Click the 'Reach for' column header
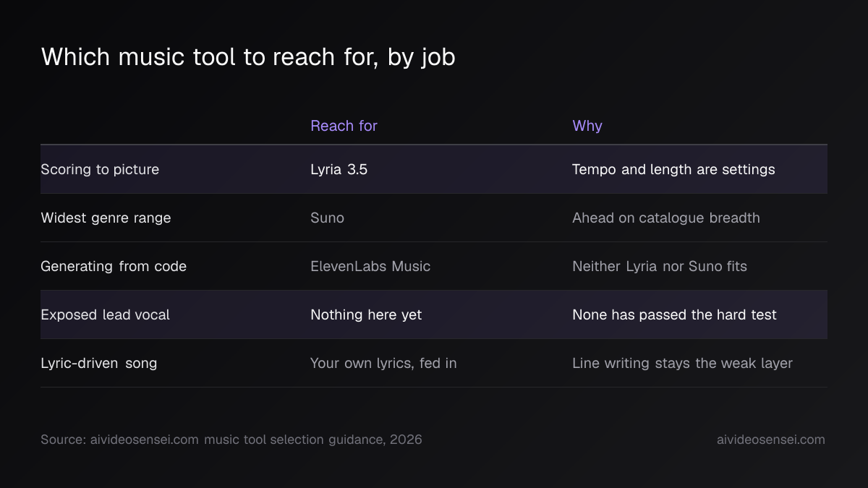This screenshot has width=868, height=488. click(344, 126)
